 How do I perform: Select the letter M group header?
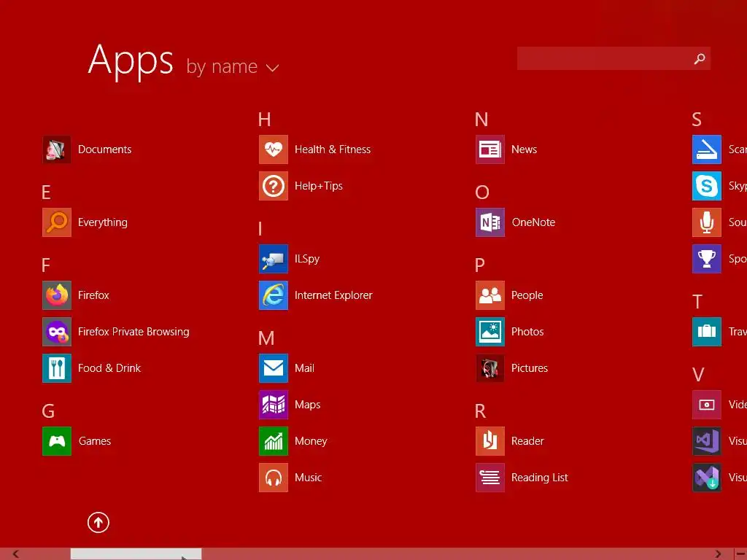[266, 338]
